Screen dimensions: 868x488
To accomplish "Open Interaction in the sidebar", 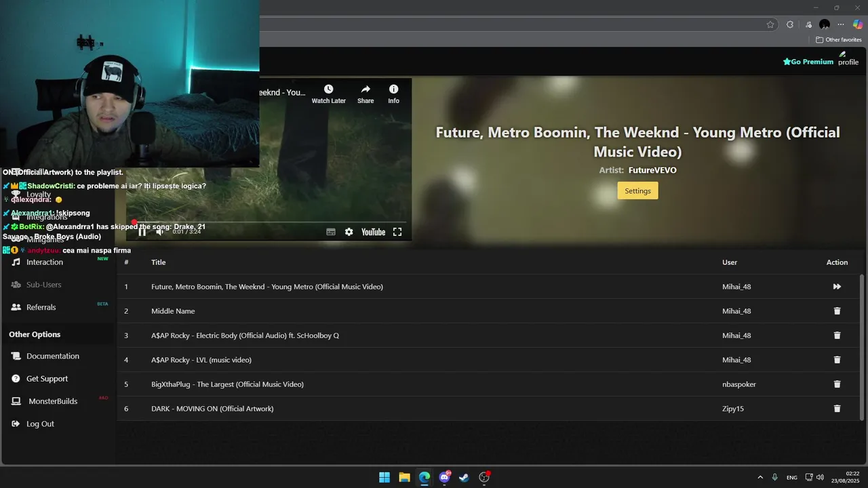I will (45, 262).
